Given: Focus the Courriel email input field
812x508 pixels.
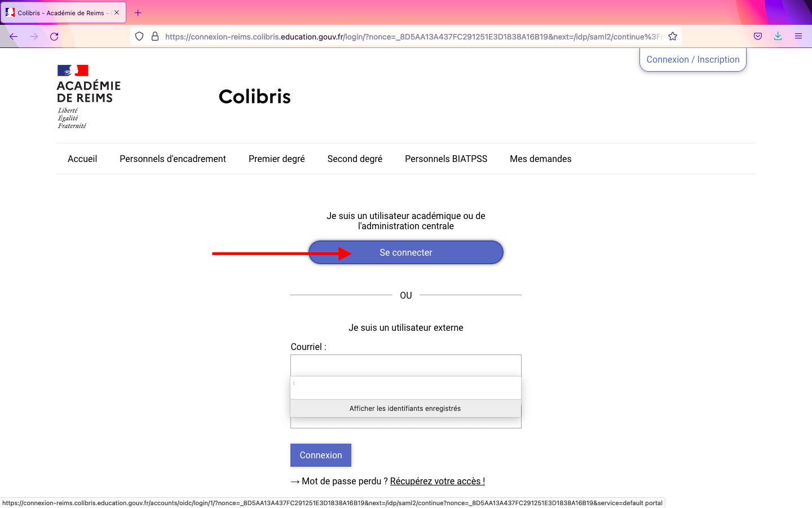Looking at the screenshot, I should tap(405, 365).
